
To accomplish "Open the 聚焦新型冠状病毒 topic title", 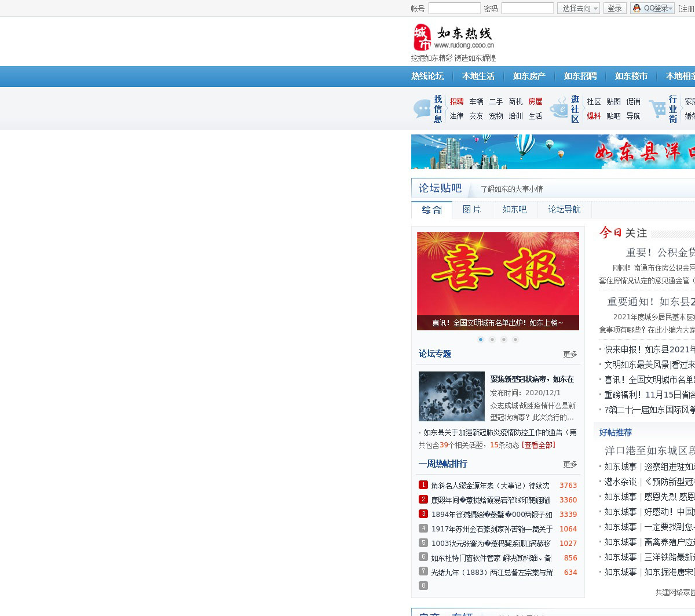I will 532,379.
